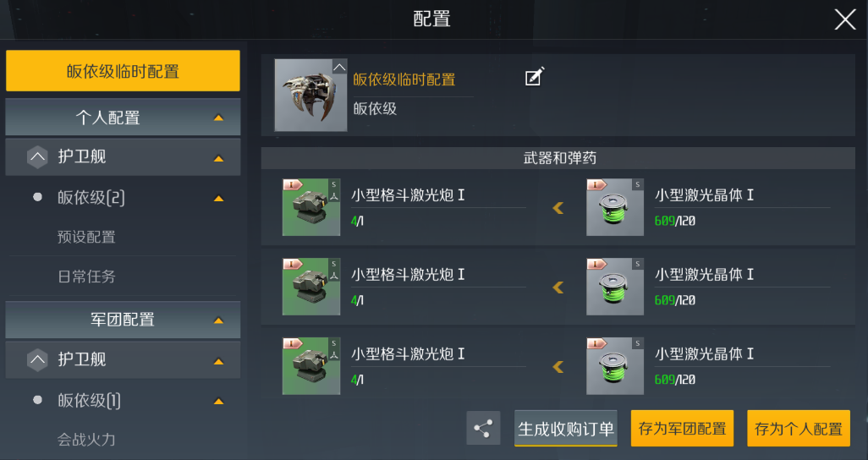The image size is (868, 460).
Task: Click 存为个人配置 button
Action: [x=799, y=429]
